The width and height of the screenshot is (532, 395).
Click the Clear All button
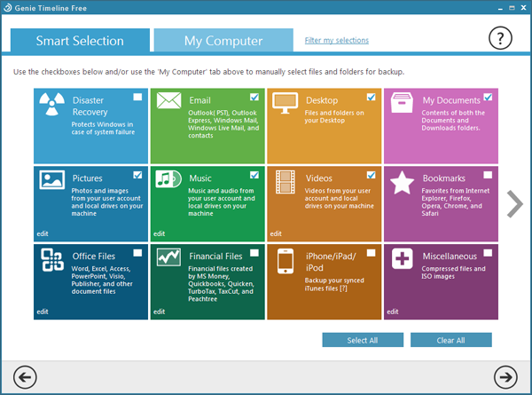coord(451,340)
